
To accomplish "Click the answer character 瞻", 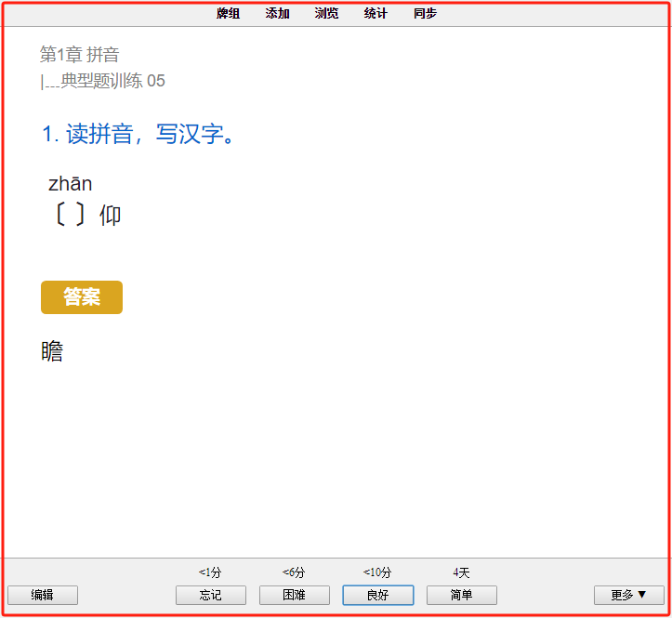I will (52, 351).
